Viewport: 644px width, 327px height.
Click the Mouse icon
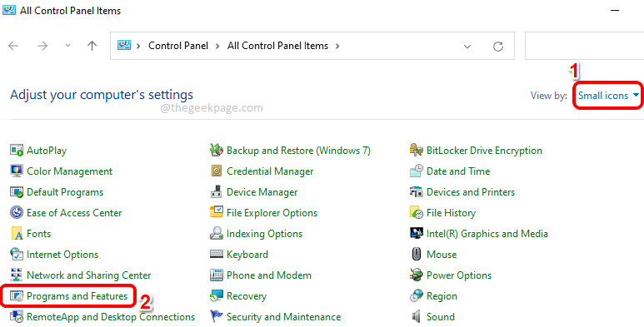point(416,255)
